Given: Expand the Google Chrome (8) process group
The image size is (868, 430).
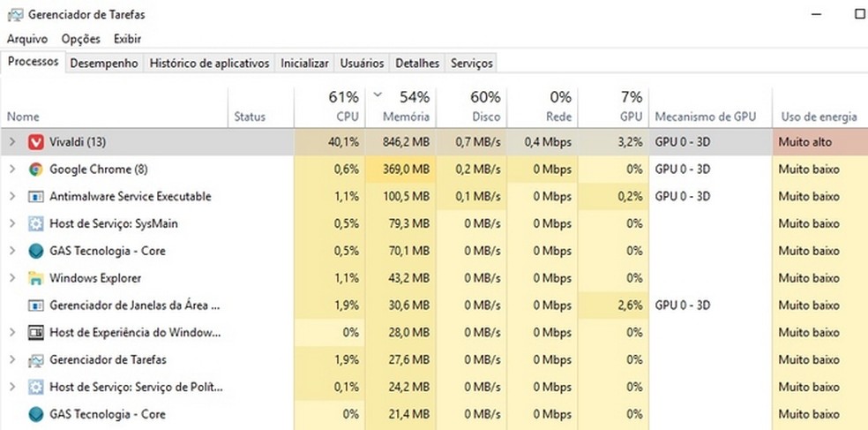Looking at the screenshot, I should click(12, 169).
